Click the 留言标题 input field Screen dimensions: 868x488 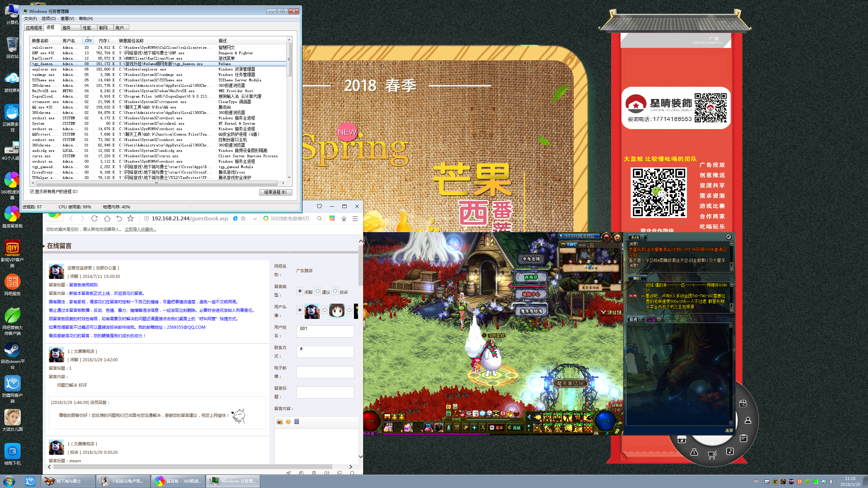point(325,392)
